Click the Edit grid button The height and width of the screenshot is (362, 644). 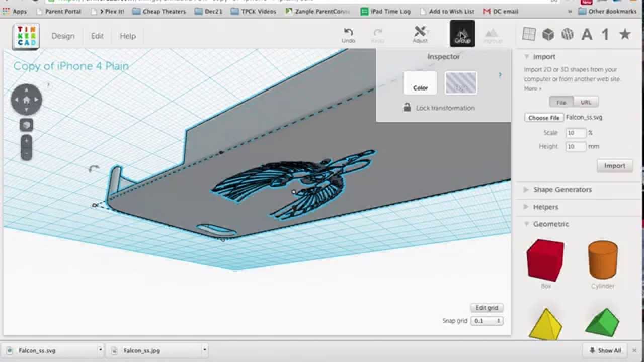coord(487,308)
